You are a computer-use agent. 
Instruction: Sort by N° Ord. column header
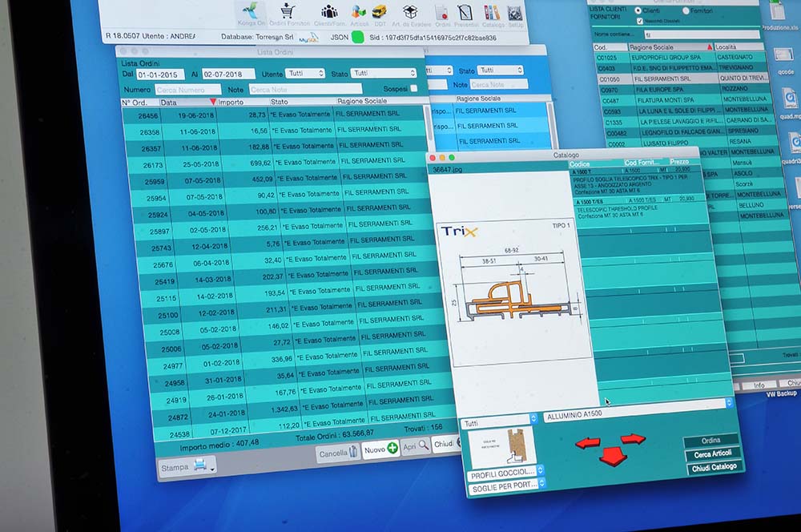click(139, 103)
